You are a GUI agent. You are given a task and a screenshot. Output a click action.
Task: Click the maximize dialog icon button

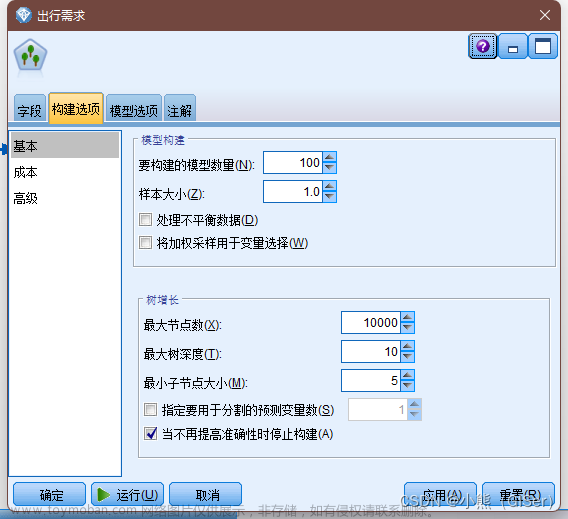pyautogui.click(x=543, y=46)
